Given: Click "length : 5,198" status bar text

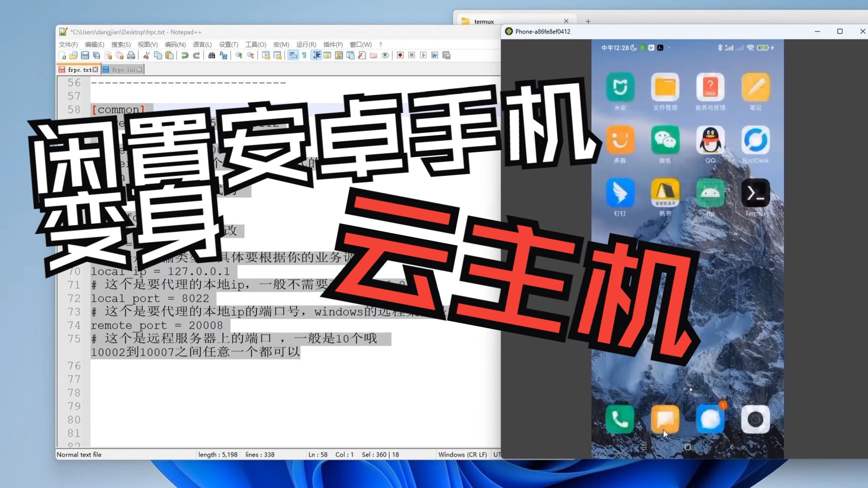Looking at the screenshot, I should [218, 455].
